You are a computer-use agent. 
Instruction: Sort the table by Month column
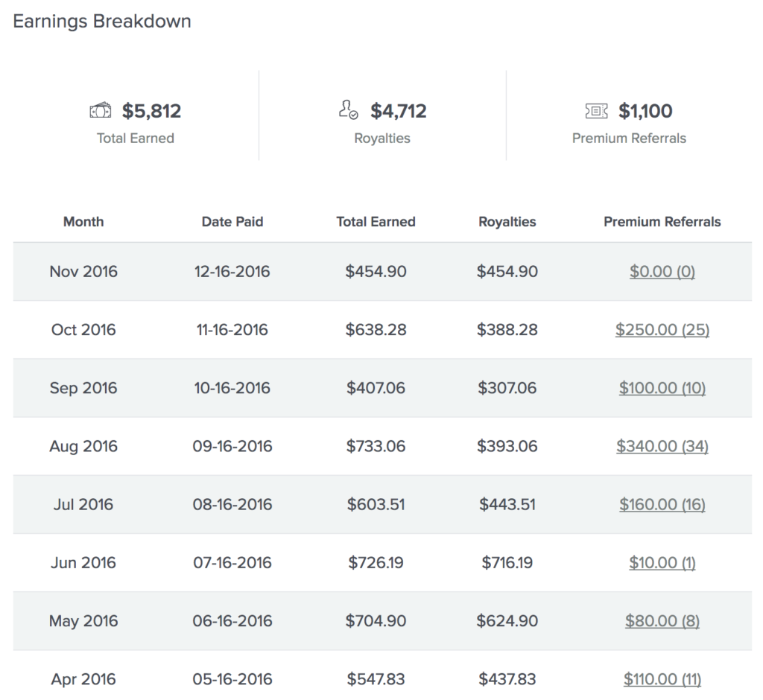coord(83,221)
